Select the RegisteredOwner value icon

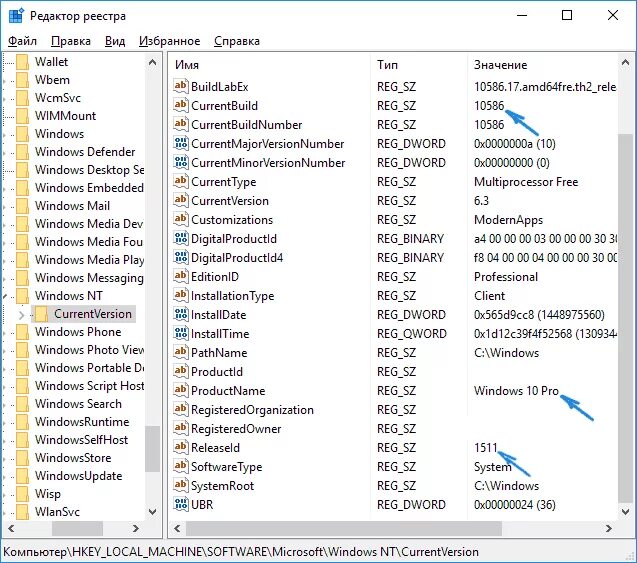tap(180, 429)
